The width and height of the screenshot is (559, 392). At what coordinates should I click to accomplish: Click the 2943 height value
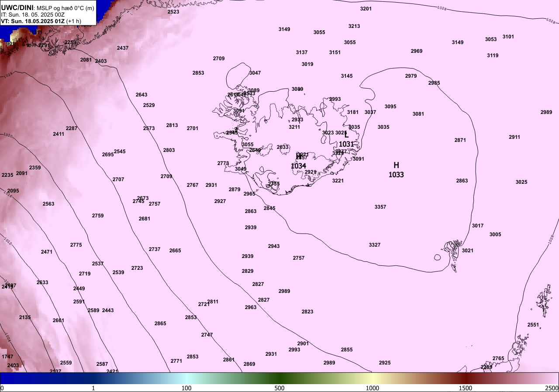pos(274,246)
